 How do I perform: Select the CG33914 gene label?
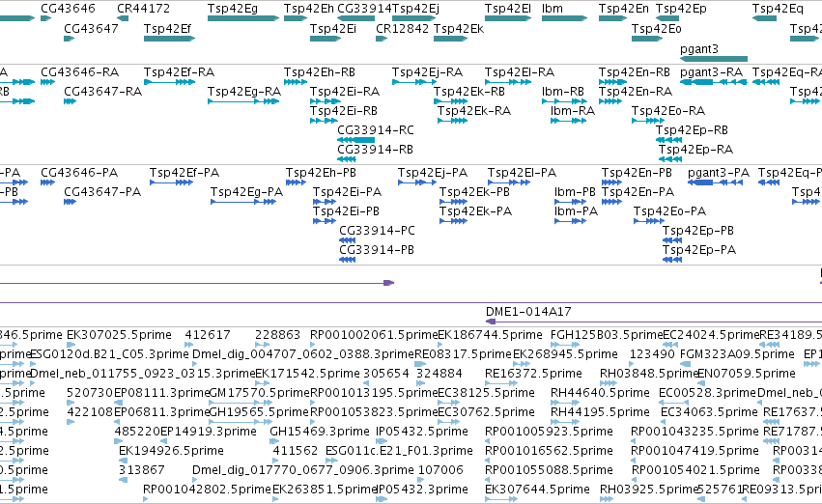click(x=364, y=9)
